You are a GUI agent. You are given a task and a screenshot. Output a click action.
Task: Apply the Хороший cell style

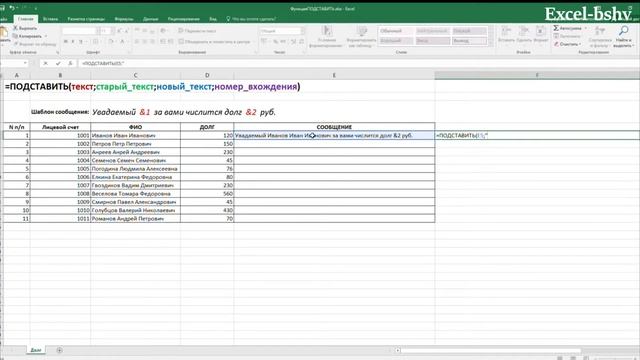click(x=396, y=41)
